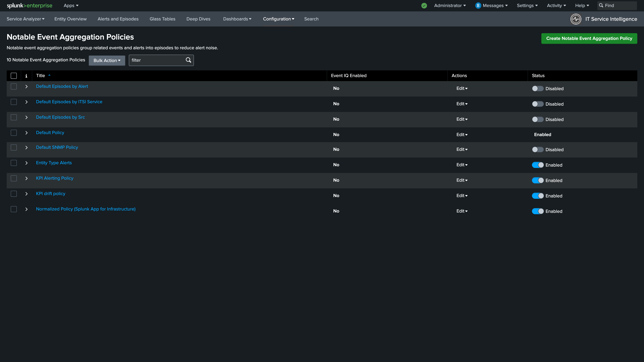Click the Find search box in top bar
Screen dimensions: 644x362
(617, 6)
